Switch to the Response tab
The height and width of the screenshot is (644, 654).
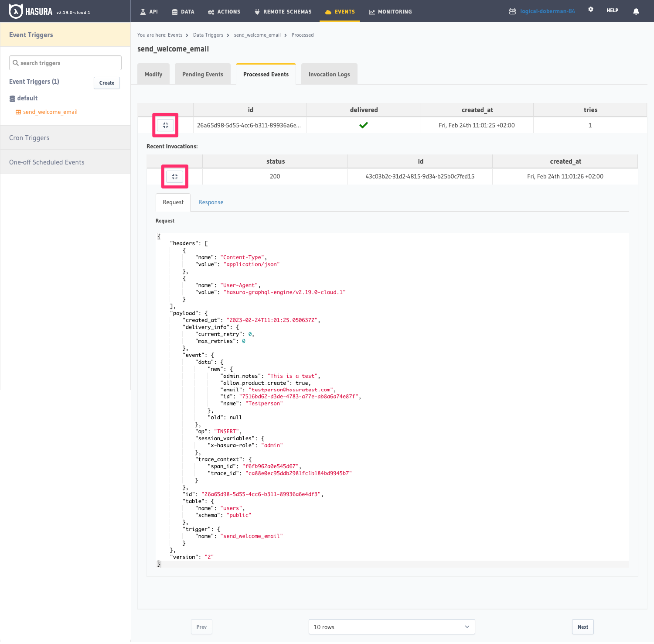[211, 202]
